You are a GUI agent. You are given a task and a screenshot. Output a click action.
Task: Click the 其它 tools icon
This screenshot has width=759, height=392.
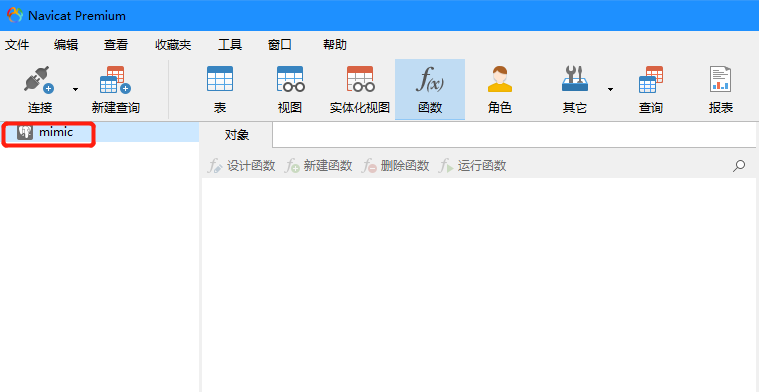point(575,79)
